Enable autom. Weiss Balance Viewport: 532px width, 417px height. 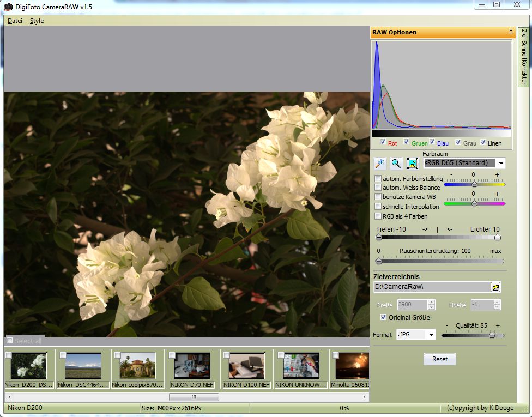pyautogui.click(x=378, y=187)
